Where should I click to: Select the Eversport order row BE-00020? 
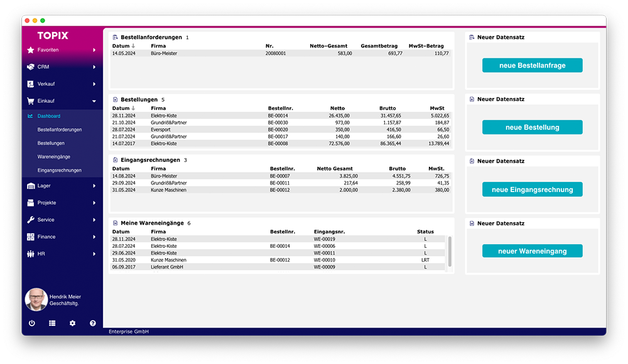(280, 129)
